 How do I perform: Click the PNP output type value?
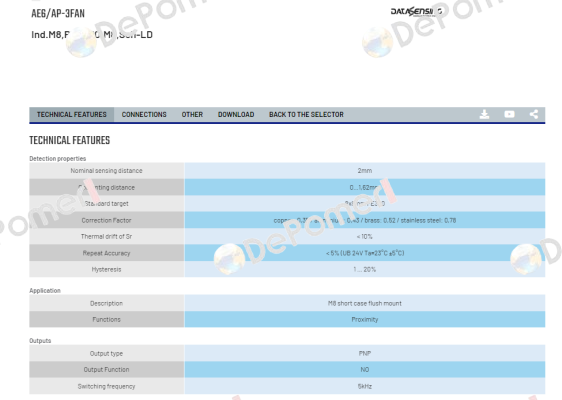coord(365,353)
